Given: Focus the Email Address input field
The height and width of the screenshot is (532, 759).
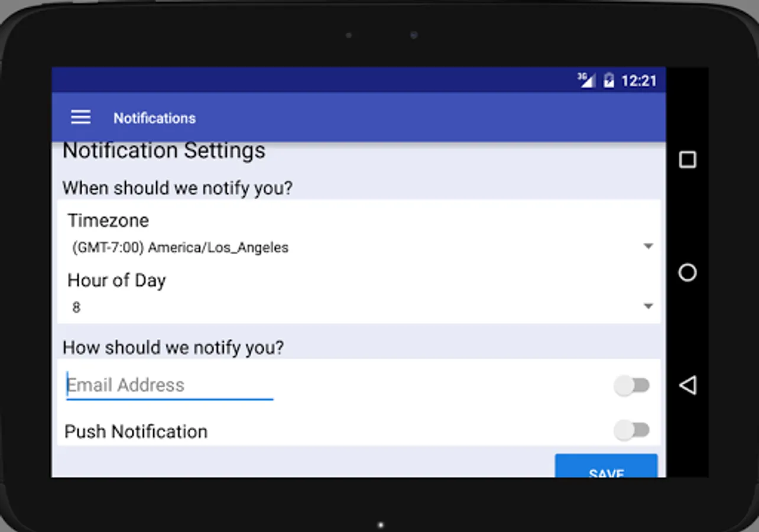Looking at the screenshot, I should point(170,385).
